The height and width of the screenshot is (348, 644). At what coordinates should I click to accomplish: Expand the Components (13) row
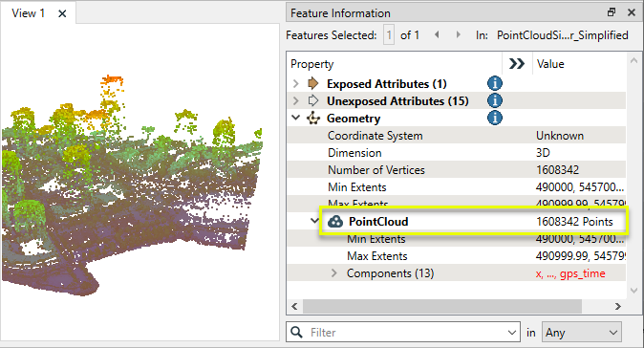333,273
